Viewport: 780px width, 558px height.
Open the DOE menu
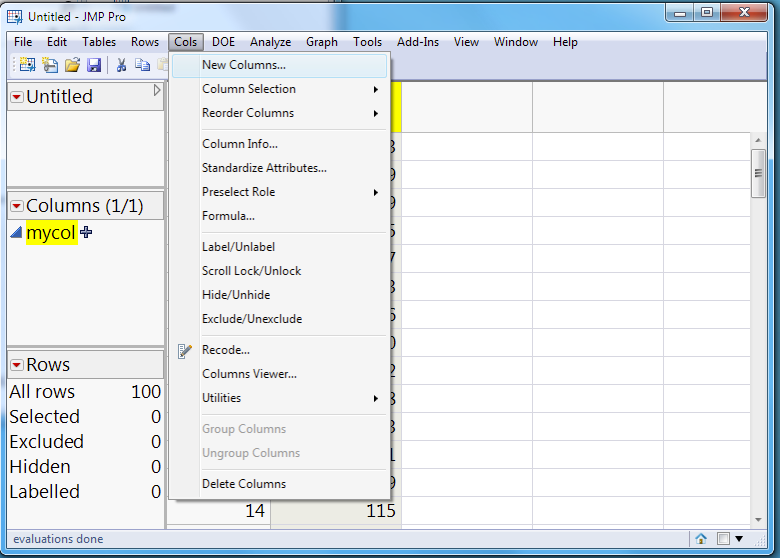pyautogui.click(x=223, y=42)
